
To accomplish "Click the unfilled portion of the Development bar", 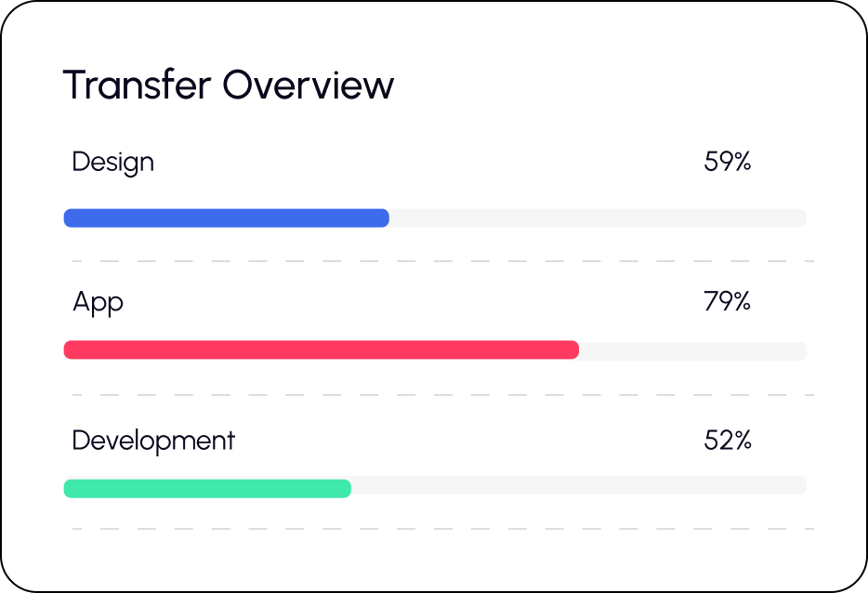I will click(x=576, y=487).
